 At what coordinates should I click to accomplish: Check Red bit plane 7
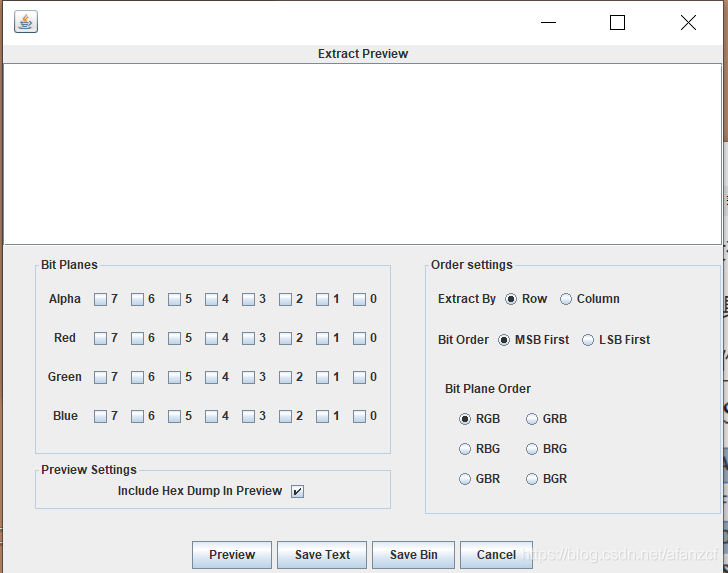pyautogui.click(x=100, y=339)
